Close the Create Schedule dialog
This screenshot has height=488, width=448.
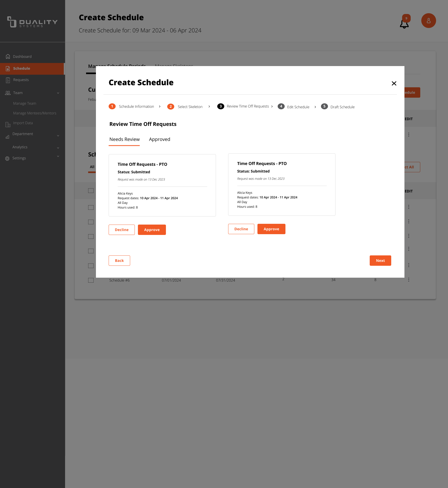(x=394, y=83)
